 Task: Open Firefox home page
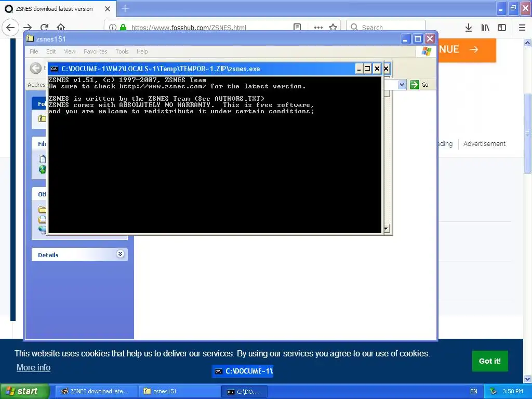click(x=61, y=27)
